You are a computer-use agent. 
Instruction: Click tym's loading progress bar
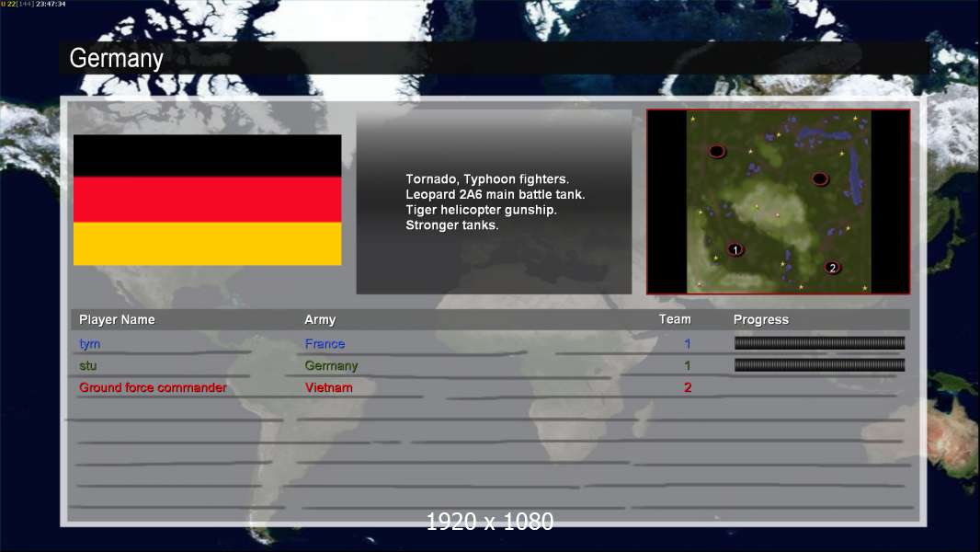pos(819,342)
